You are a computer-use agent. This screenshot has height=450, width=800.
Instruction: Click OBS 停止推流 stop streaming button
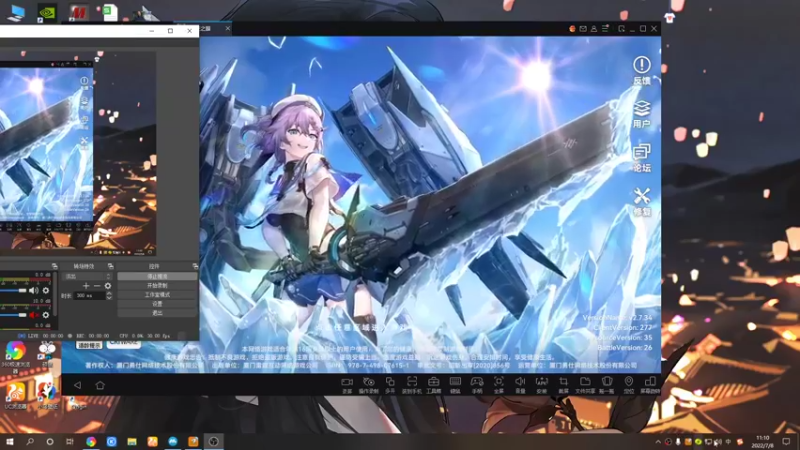157,276
